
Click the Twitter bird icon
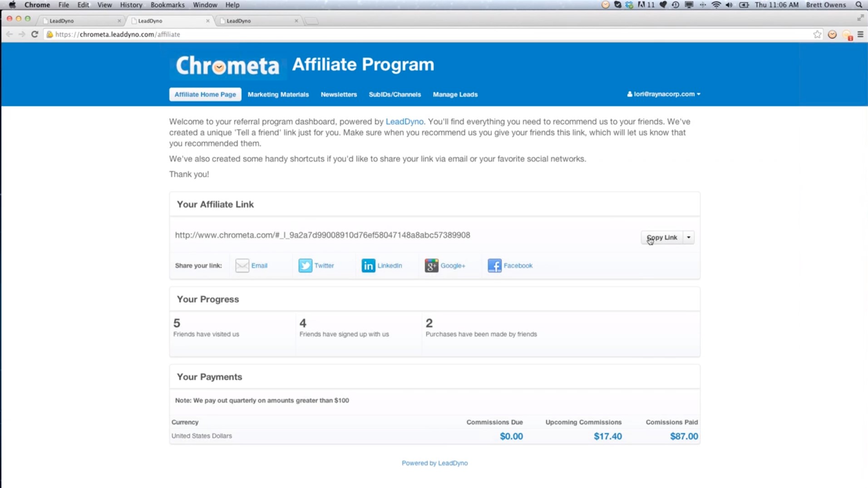point(305,266)
